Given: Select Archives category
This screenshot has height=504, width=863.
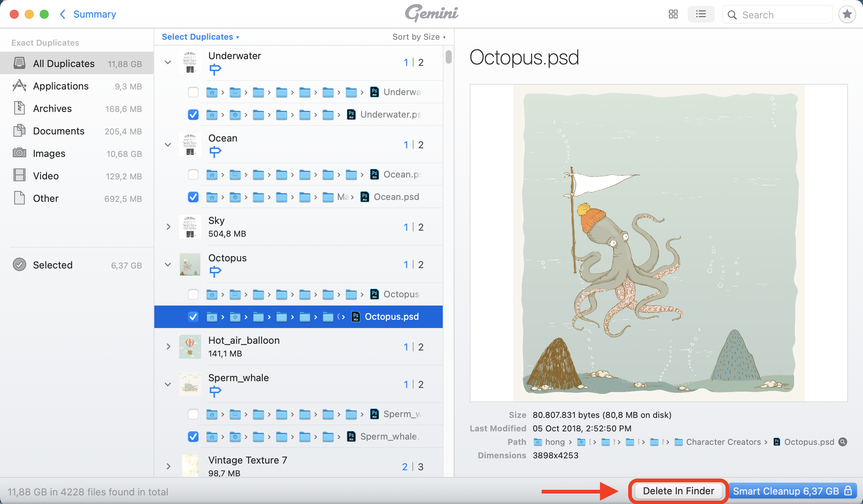Looking at the screenshot, I should click(77, 108).
